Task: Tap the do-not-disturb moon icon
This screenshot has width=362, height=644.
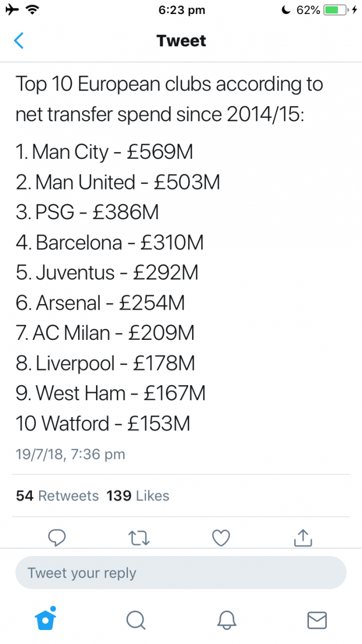Action: 285,10
